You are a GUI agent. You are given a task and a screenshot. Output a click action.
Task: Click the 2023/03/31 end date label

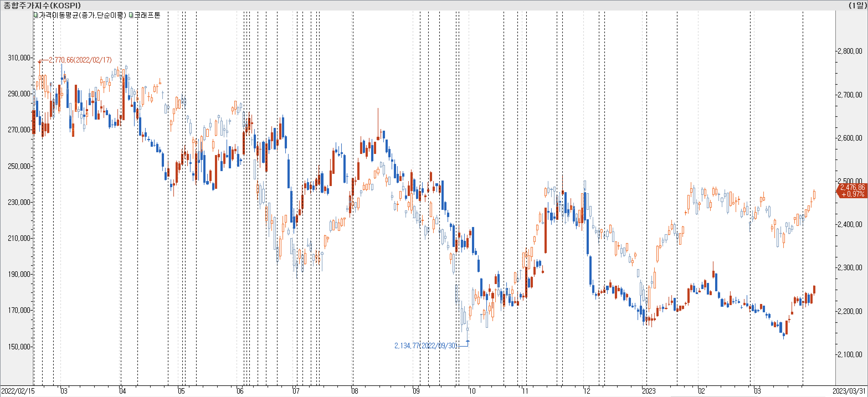point(849,391)
